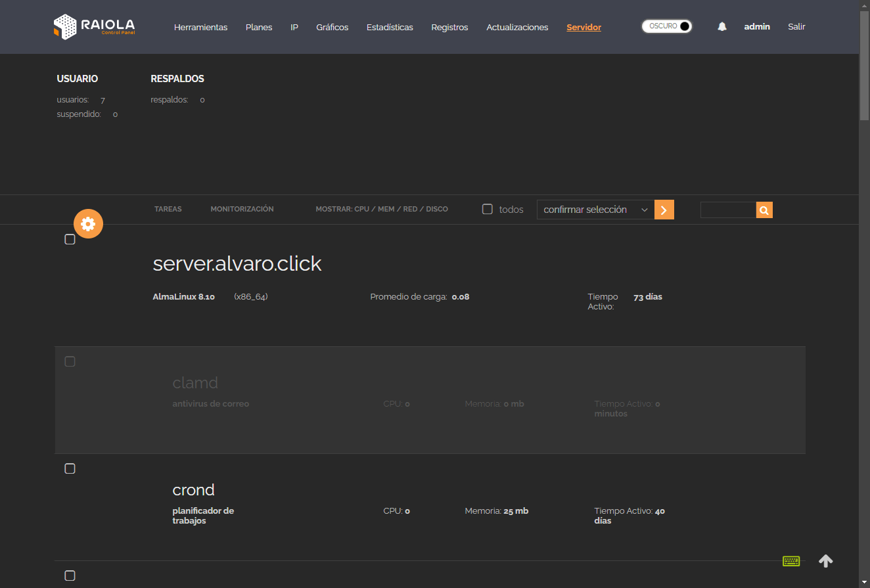Image resolution: width=870 pixels, height=588 pixels.
Task: Click clamd 'Memoria: 0 mb' text
Action: tap(494, 404)
